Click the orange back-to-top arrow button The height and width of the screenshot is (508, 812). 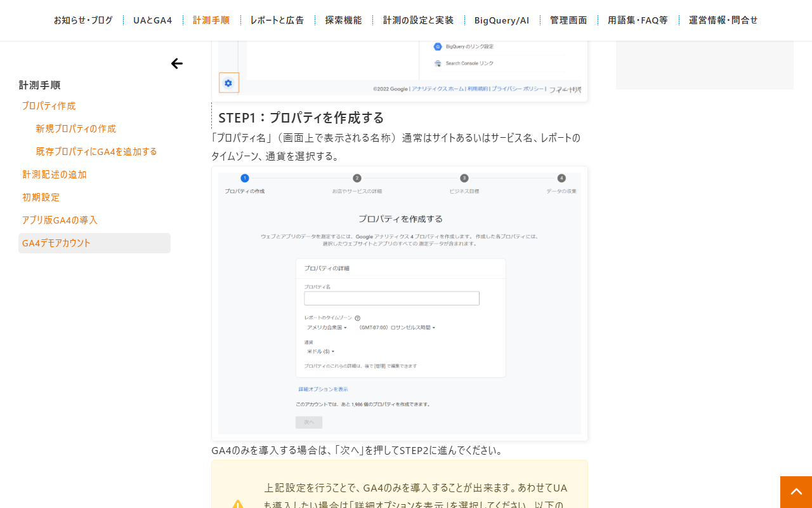pos(796,492)
